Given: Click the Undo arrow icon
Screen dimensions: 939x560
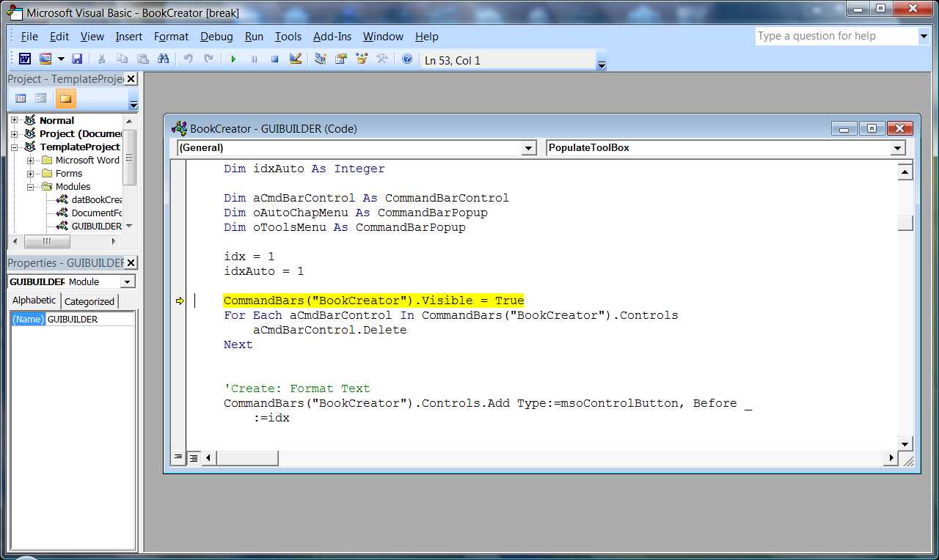Looking at the screenshot, I should [188, 59].
